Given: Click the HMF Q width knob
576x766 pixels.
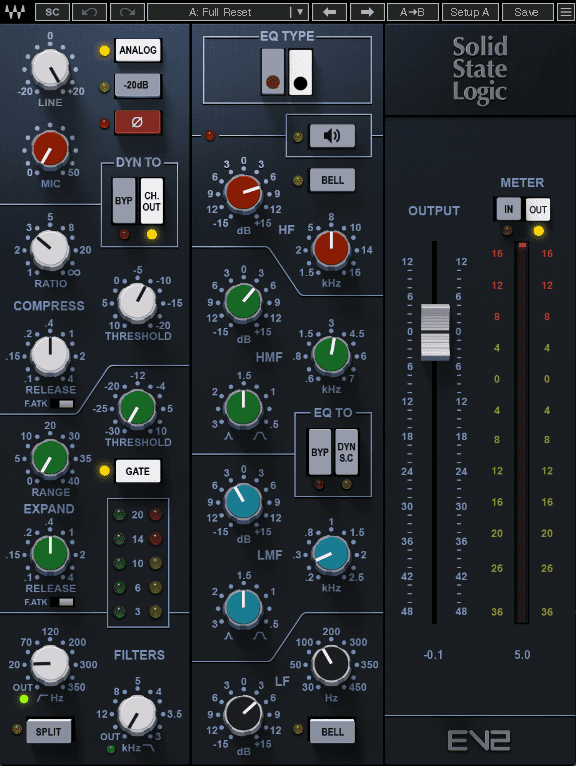Looking at the screenshot, I should coord(243,407).
